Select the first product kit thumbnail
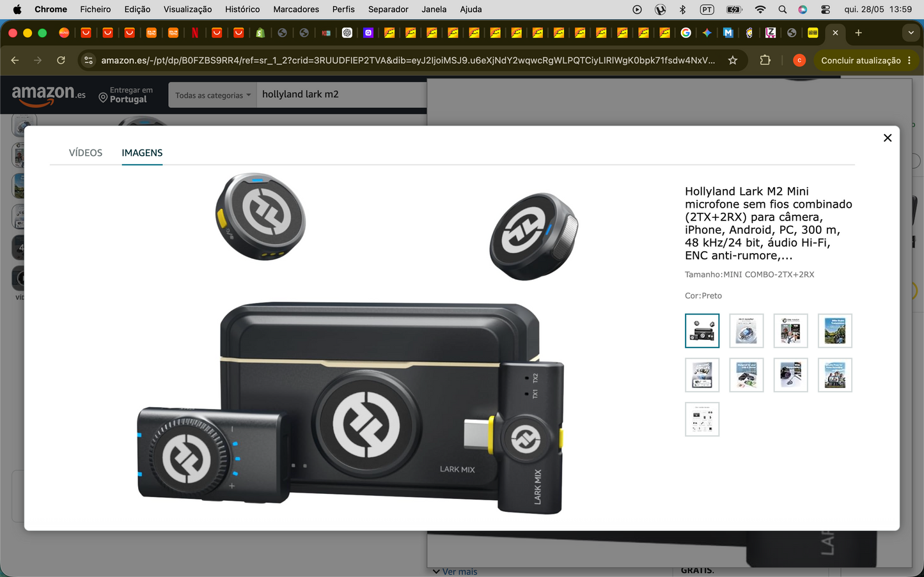This screenshot has width=924, height=577. tap(702, 330)
